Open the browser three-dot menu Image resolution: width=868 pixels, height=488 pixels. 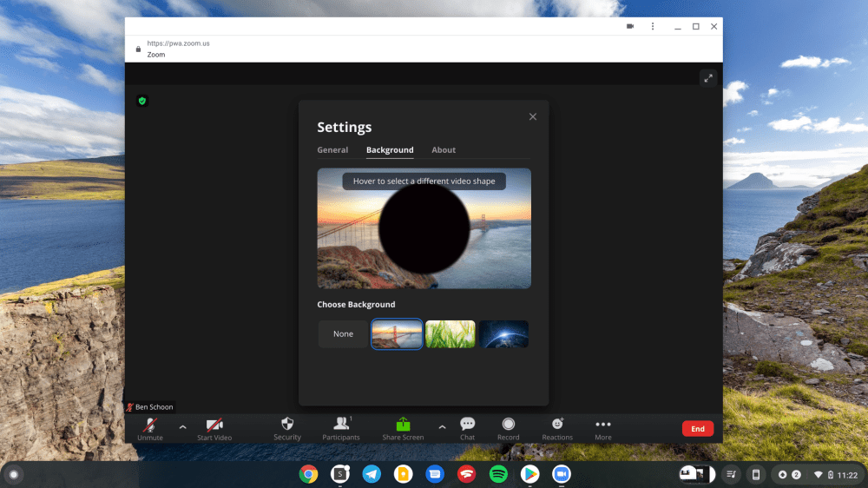click(653, 27)
